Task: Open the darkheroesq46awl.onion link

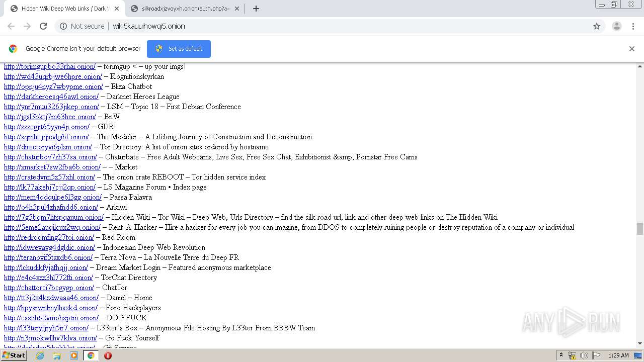Action: (x=51, y=97)
